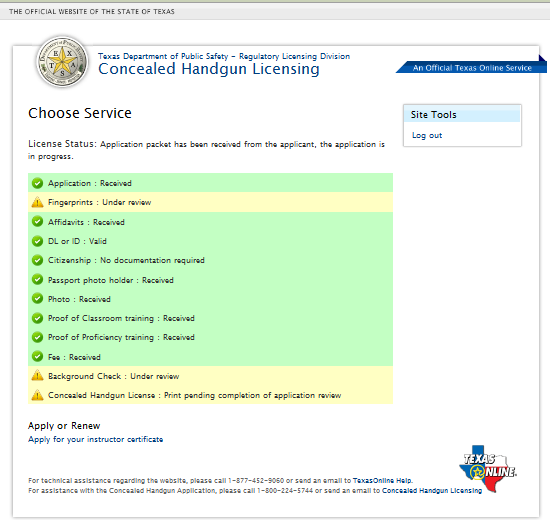Click the Site Tools panel header
This screenshot has width=550, height=528.
point(462,115)
